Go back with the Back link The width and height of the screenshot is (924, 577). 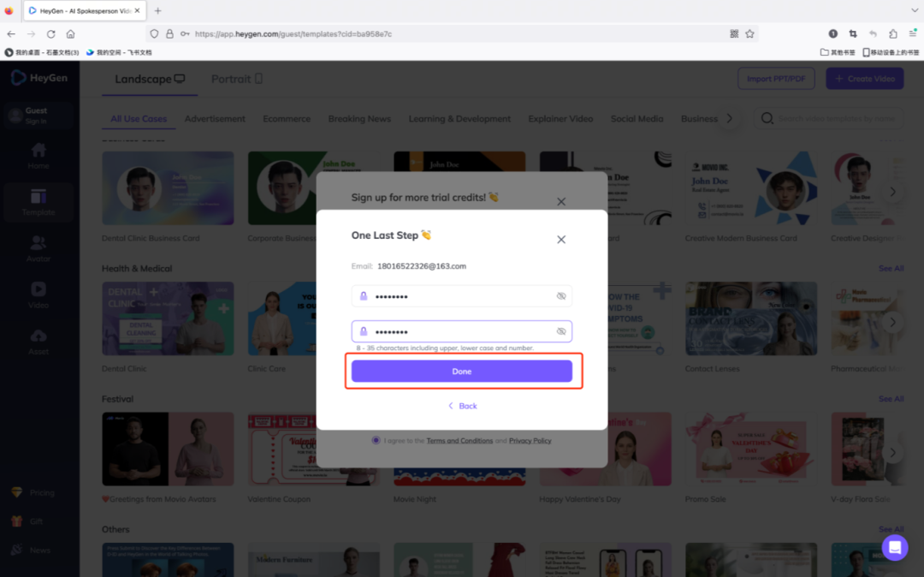pyautogui.click(x=463, y=406)
